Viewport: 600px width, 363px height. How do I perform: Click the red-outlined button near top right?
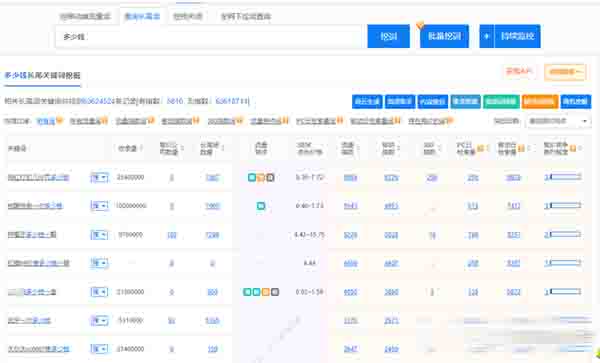519,72
